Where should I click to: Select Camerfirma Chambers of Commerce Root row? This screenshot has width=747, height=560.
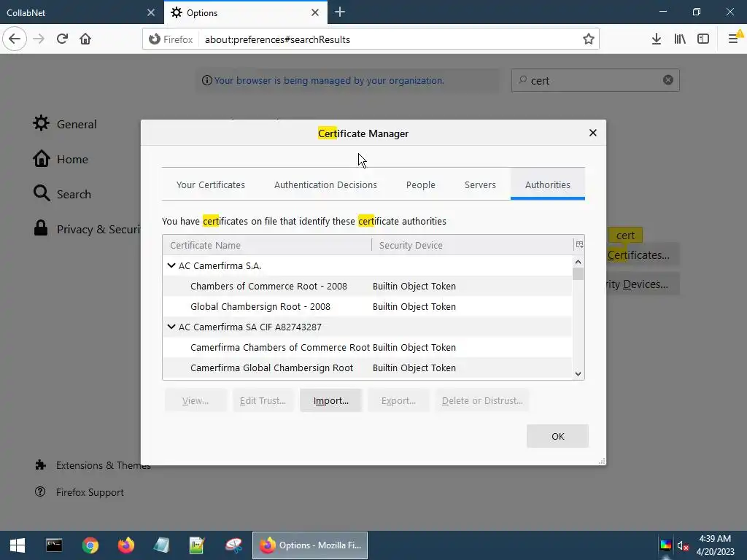[x=368, y=347]
